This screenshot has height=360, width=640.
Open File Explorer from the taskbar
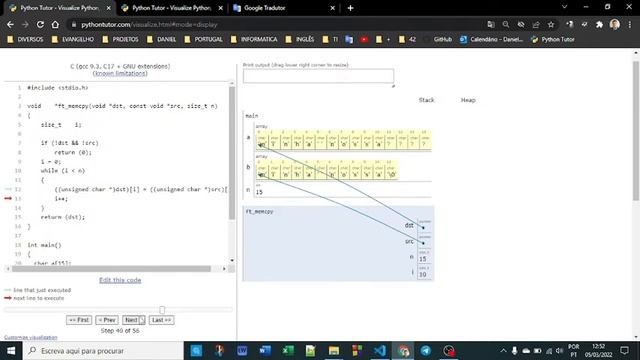point(334,351)
